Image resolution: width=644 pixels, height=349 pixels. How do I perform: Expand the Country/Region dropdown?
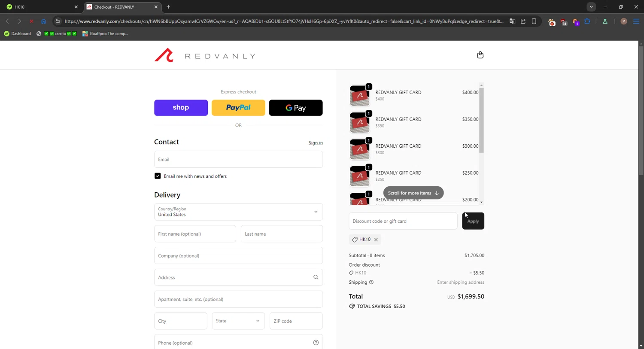tap(238, 212)
